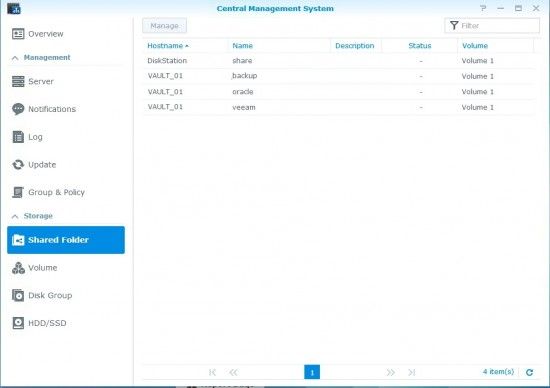Select the Server icon in sidebar
The image size is (550, 388).
[x=18, y=81]
